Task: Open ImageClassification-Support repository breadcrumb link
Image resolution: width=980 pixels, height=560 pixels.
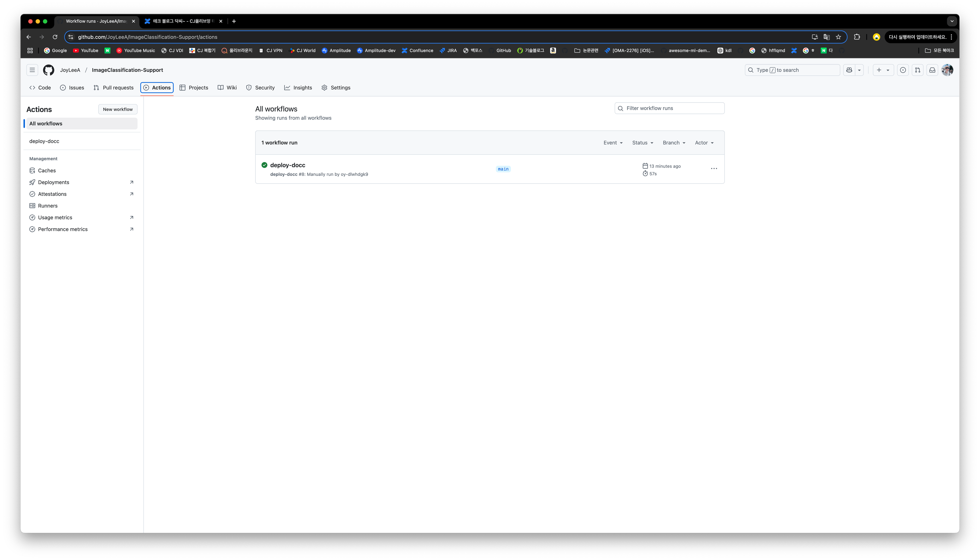Action: pos(127,70)
